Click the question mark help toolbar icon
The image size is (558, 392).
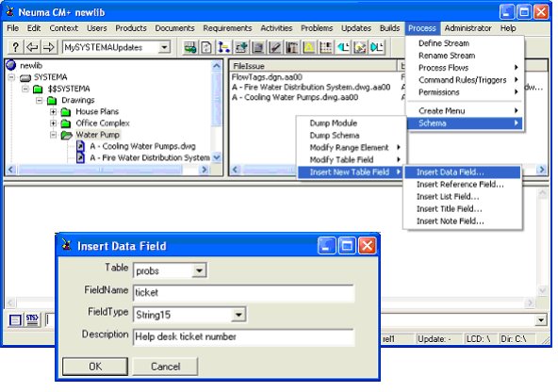point(15,47)
